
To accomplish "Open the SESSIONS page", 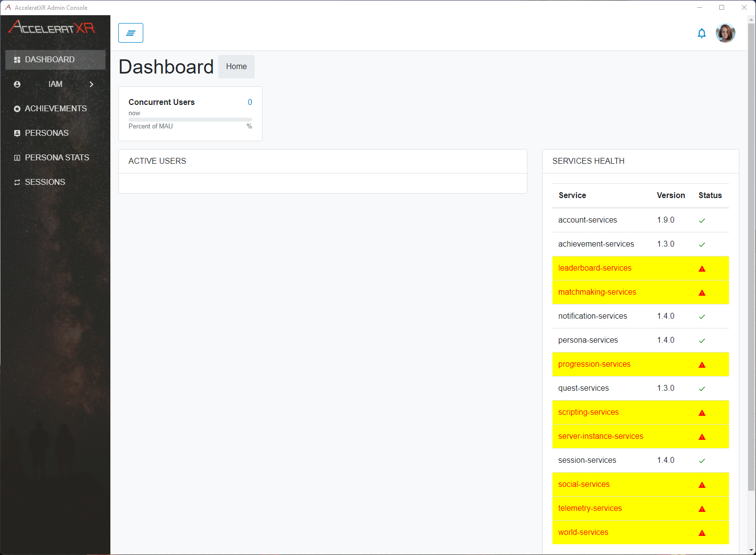I will click(x=55, y=182).
